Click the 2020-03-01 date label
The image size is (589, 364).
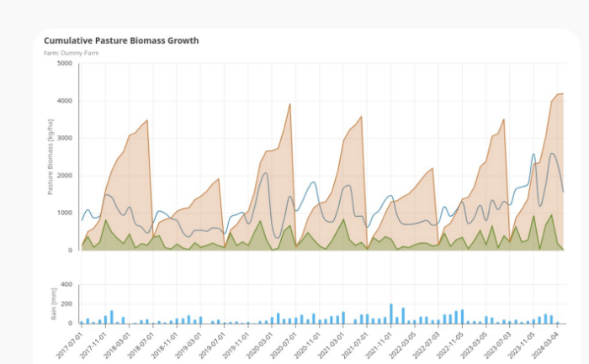260,346
